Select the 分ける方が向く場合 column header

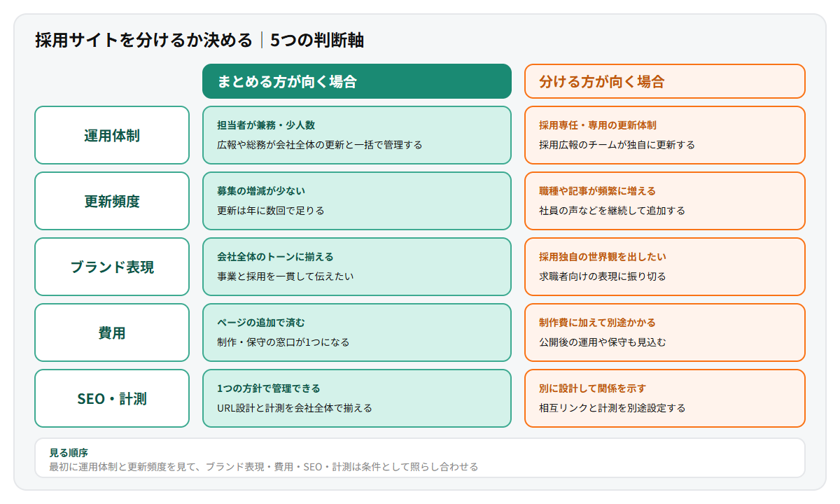[x=665, y=81]
